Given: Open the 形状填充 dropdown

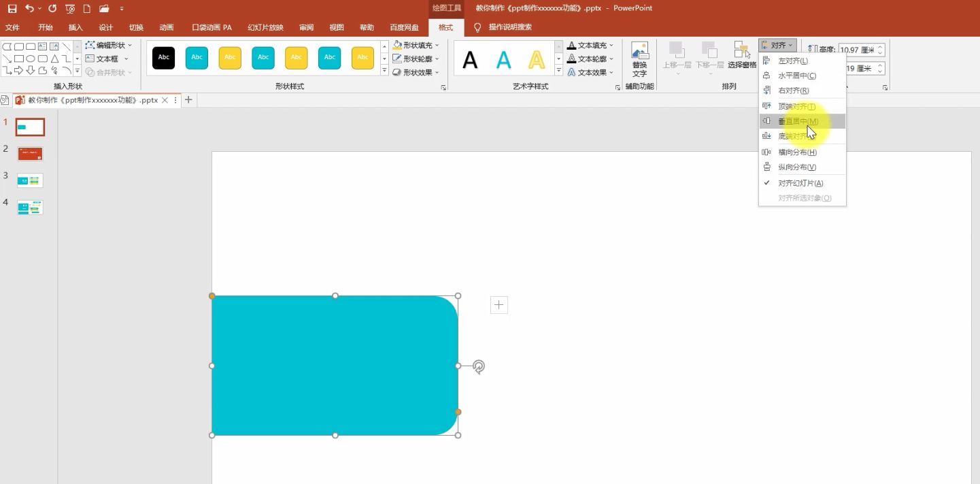Looking at the screenshot, I should (x=416, y=45).
